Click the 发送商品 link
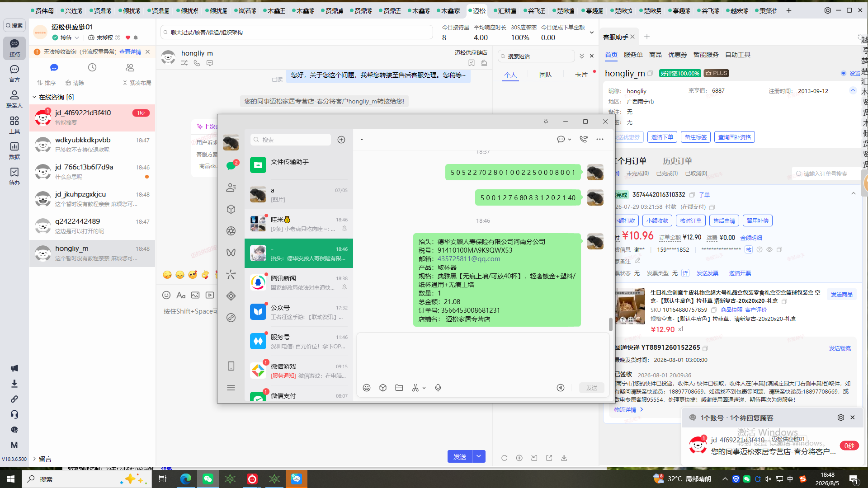 click(841, 294)
